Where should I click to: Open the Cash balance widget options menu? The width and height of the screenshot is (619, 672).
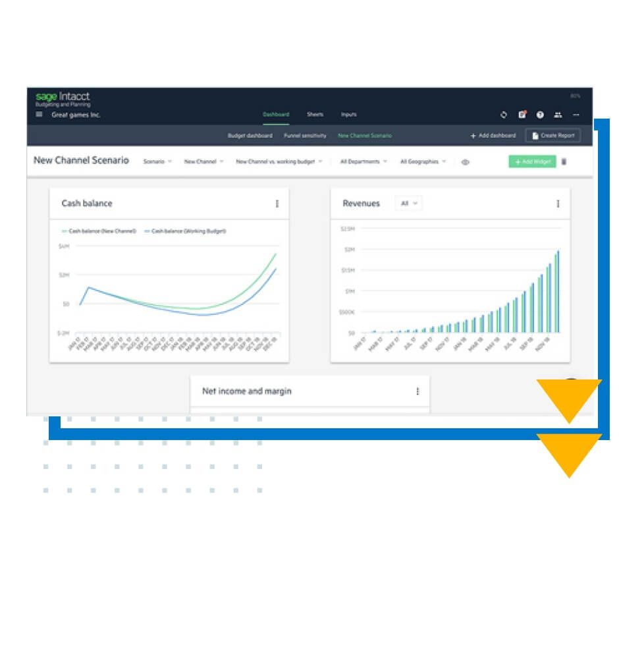point(277,204)
